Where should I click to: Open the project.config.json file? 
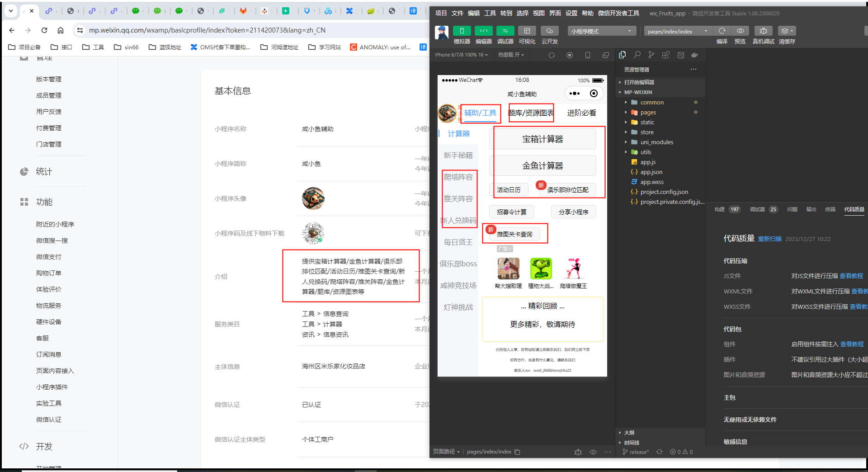(x=664, y=192)
